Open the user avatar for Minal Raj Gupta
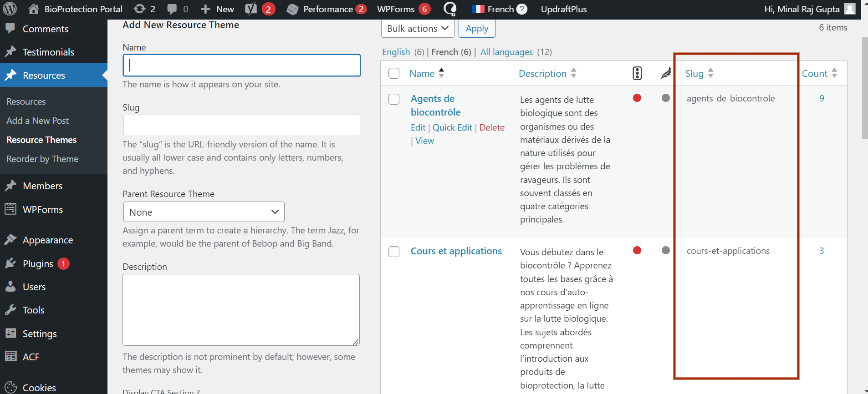 [x=849, y=9]
